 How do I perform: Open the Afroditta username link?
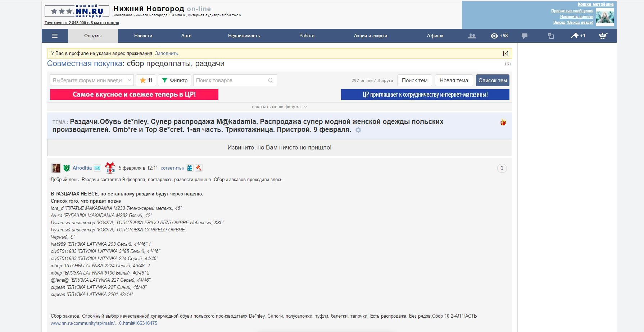82,168
